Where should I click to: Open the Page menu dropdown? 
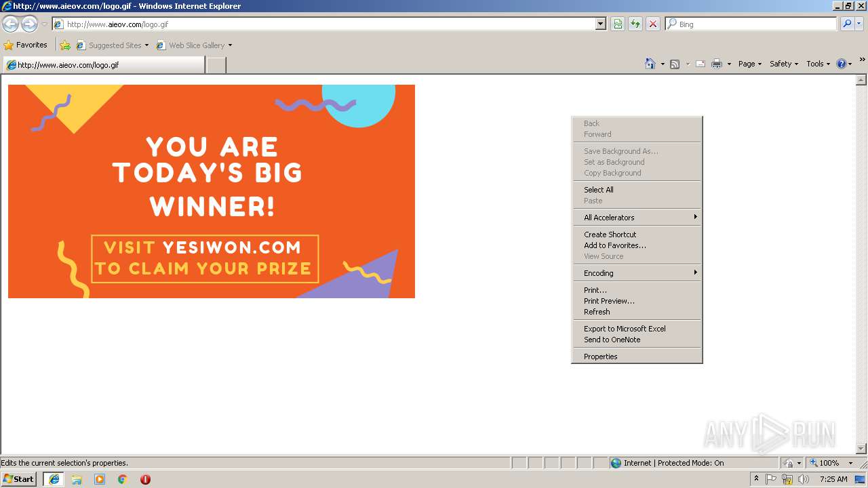click(750, 64)
